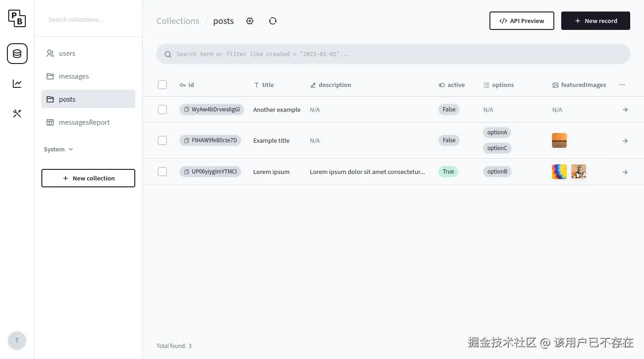Image resolution: width=644 pixels, height=359 pixels.
Task: Click the optionC tag
Action: click(497, 148)
